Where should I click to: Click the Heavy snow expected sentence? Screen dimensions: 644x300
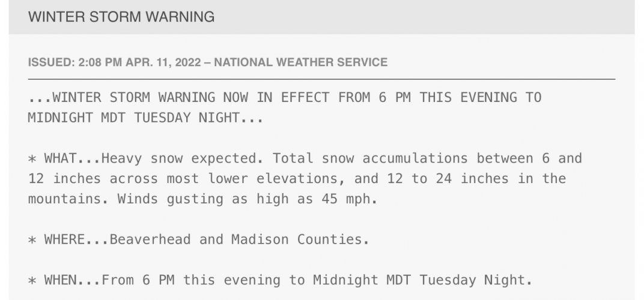tap(183, 158)
